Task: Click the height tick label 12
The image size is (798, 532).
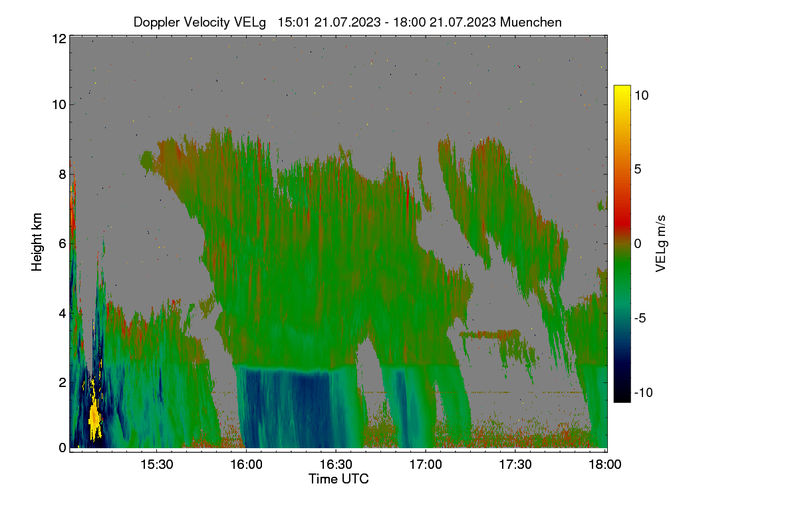Action: point(59,39)
